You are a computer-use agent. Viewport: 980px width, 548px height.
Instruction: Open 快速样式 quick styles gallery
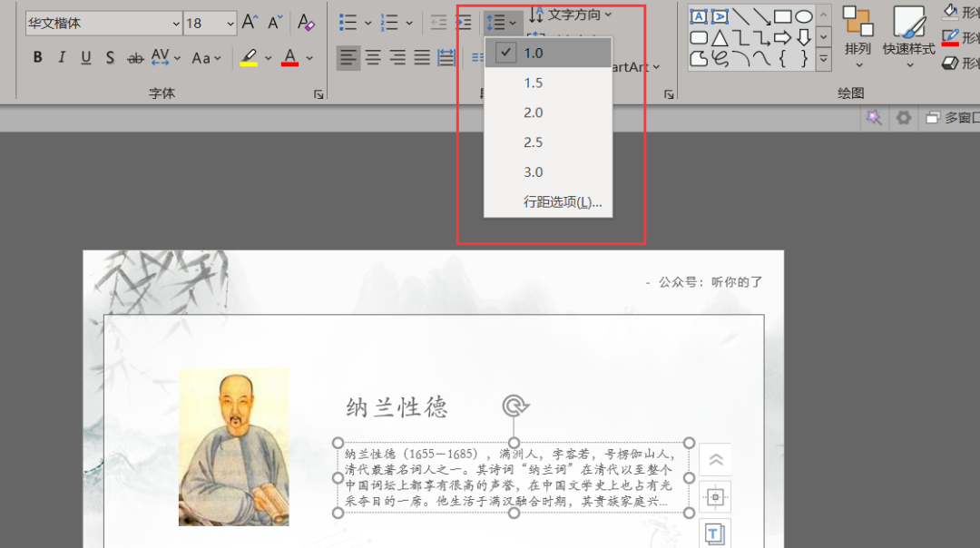coord(908,36)
